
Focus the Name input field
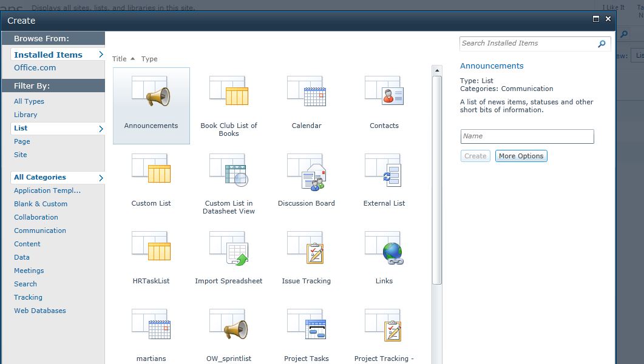pos(527,136)
